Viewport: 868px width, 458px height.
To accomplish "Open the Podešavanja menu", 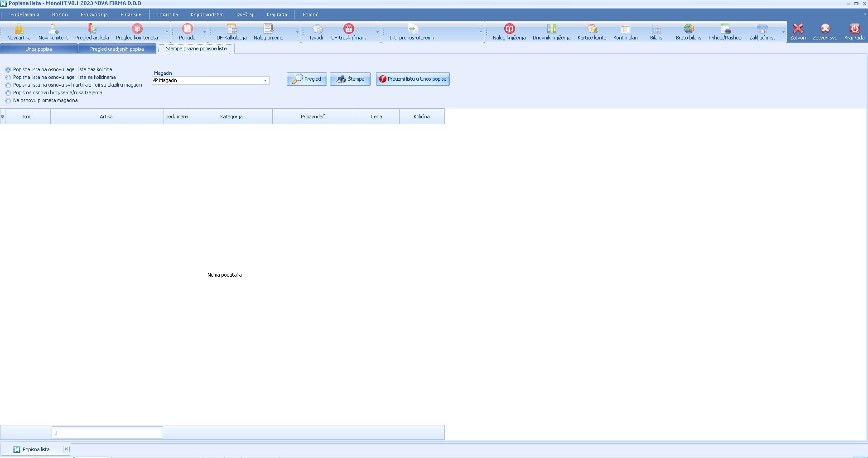I will 25,15.
